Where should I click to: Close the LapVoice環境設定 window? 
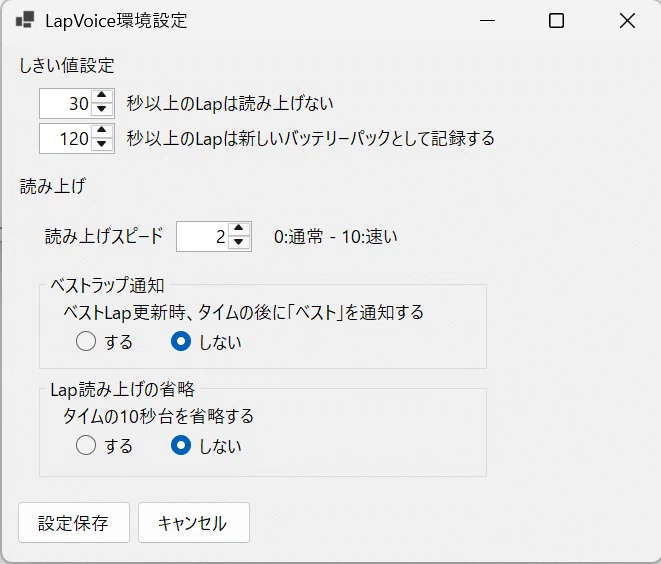627,20
